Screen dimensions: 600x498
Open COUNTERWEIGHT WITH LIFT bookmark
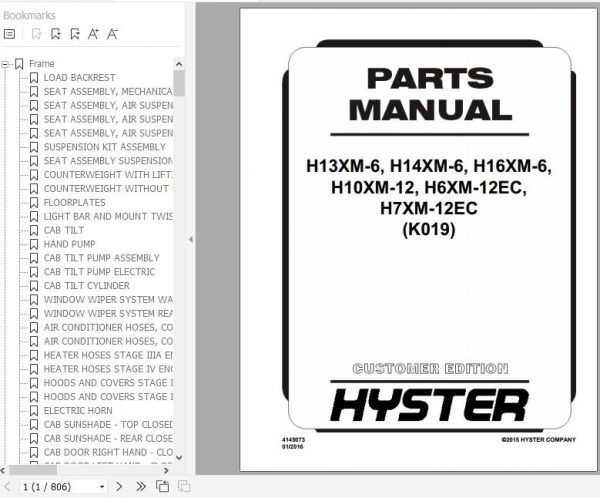[108, 175]
